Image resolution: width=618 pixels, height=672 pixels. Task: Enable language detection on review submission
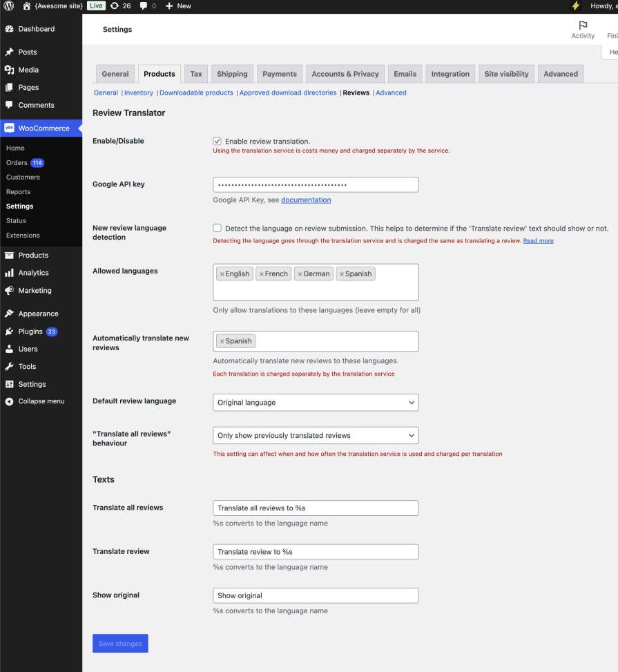(x=218, y=228)
